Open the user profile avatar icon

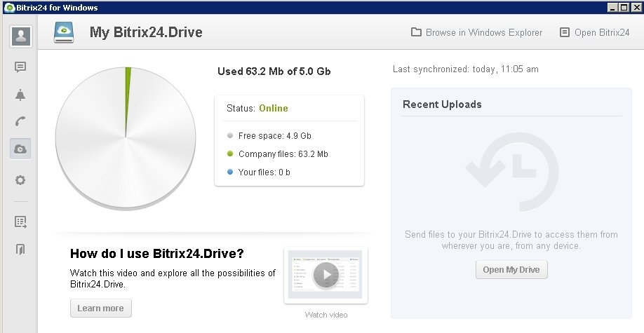(20, 36)
